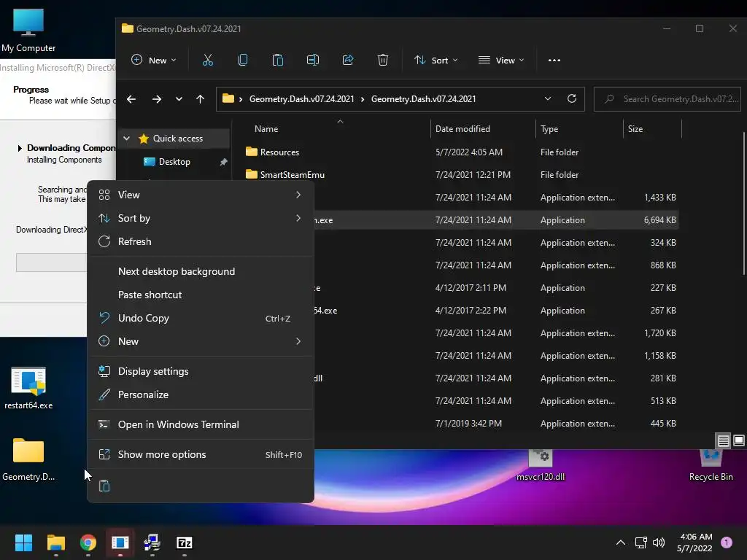The image size is (747, 560).
Task: Select the Resources folder row
Action: pos(460,152)
